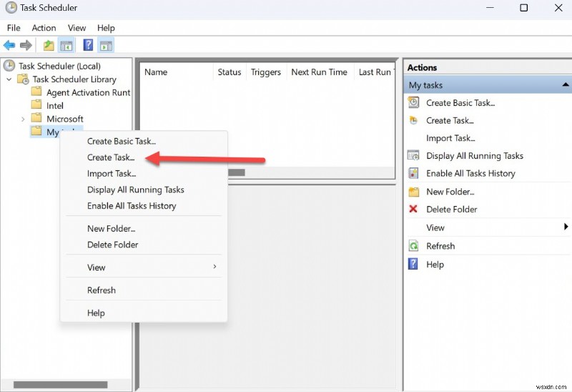This screenshot has width=572, height=392.
Task: Collapse the Task Scheduler Library tree node
Action: pos(9,79)
